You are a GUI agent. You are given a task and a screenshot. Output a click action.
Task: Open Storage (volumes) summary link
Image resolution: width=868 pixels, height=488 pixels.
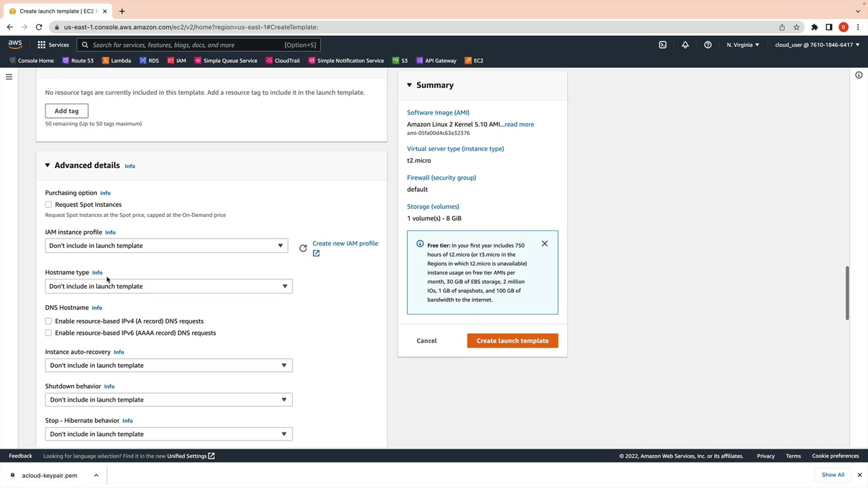click(433, 206)
